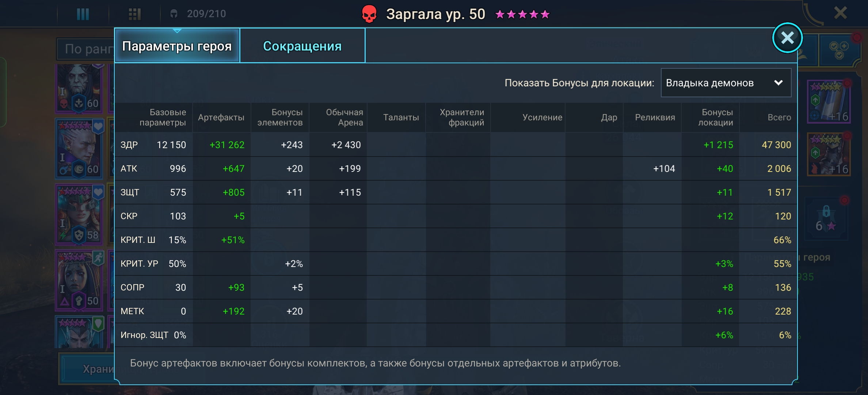Select the Параметры героя tab
868x395 pixels.
click(x=177, y=46)
